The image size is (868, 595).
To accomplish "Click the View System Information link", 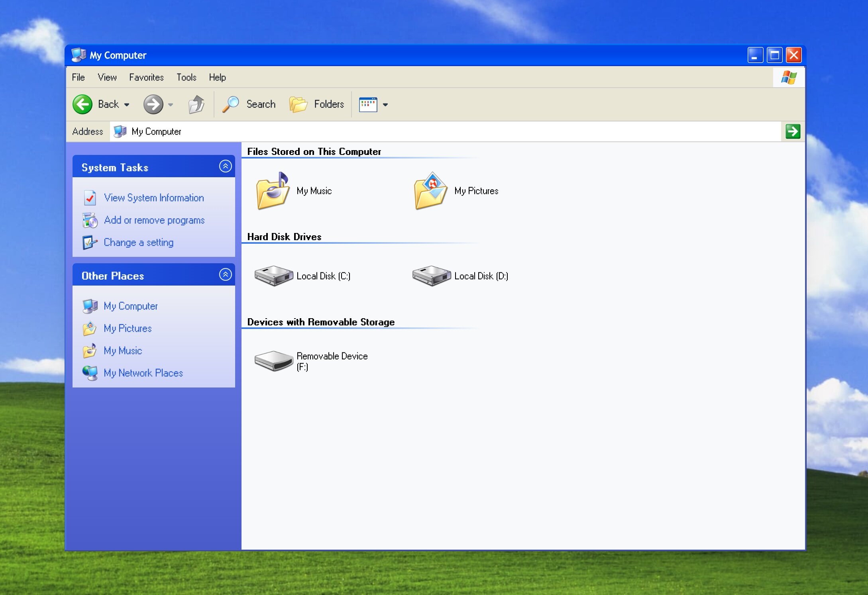I will coord(154,198).
